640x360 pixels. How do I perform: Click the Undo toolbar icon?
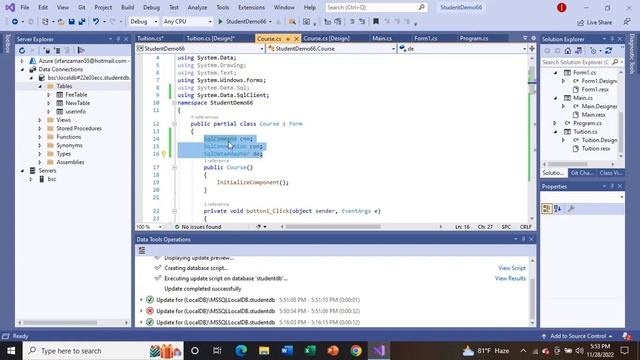(96, 22)
